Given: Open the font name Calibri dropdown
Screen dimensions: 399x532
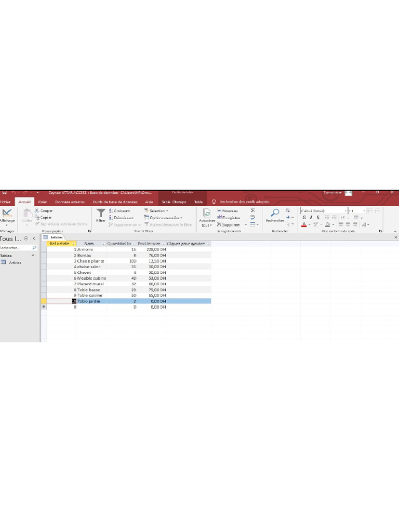Looking at the screenshot, I should (345, 211).
